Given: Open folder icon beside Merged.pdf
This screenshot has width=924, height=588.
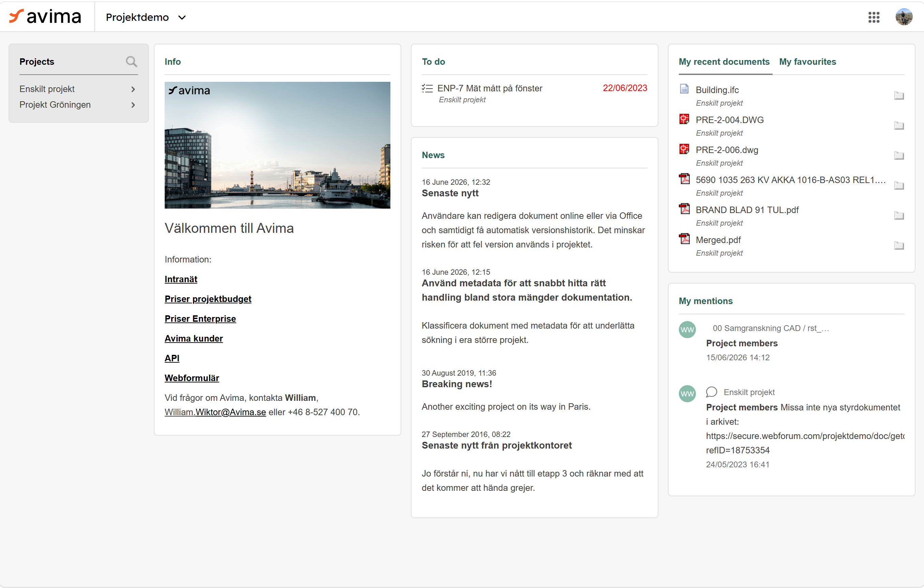Looking at the screenshot, I should coord(899,245).
